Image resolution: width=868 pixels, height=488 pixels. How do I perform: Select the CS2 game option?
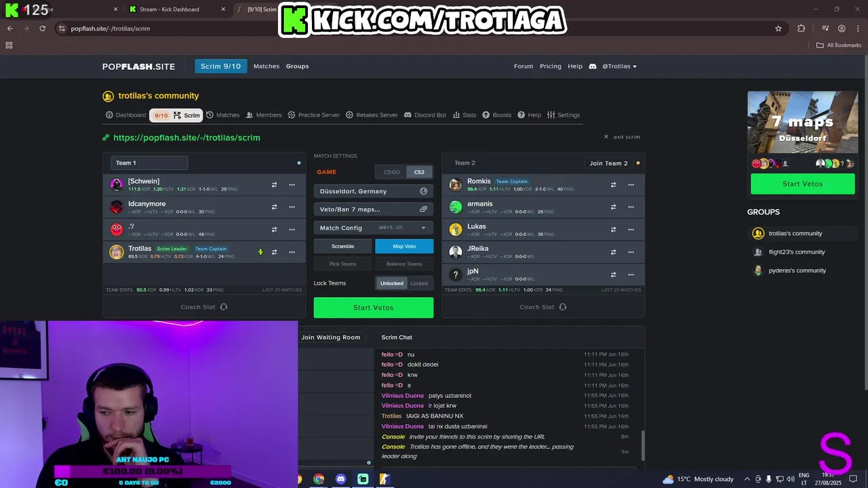[419, 172]
